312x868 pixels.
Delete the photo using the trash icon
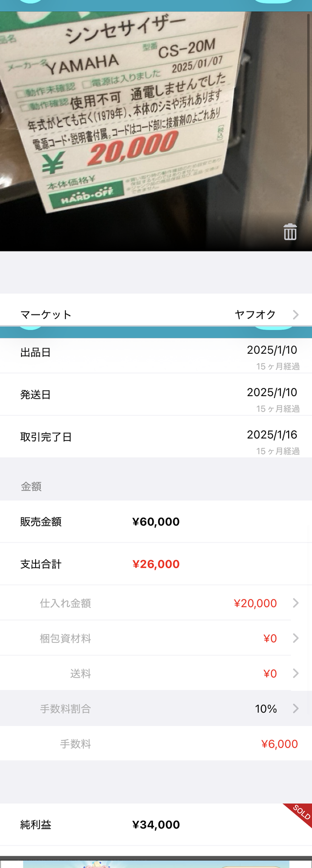click(290, 232)
